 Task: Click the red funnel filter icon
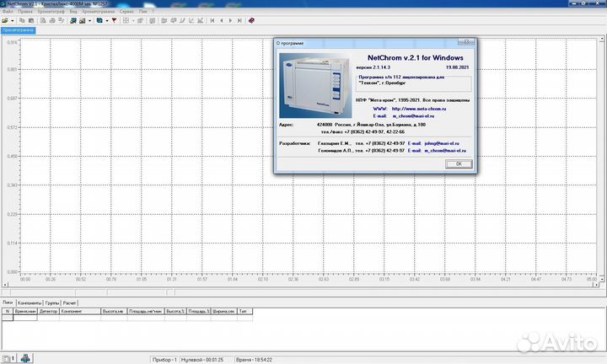pos(114,20)
